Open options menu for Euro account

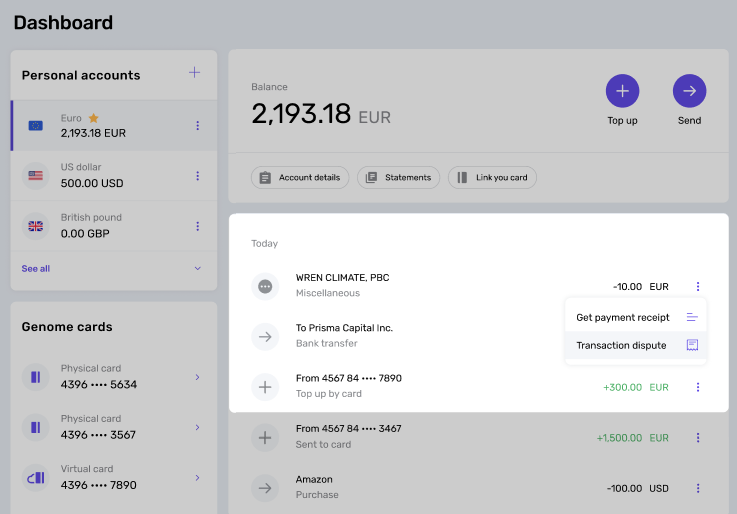(197, 125)
